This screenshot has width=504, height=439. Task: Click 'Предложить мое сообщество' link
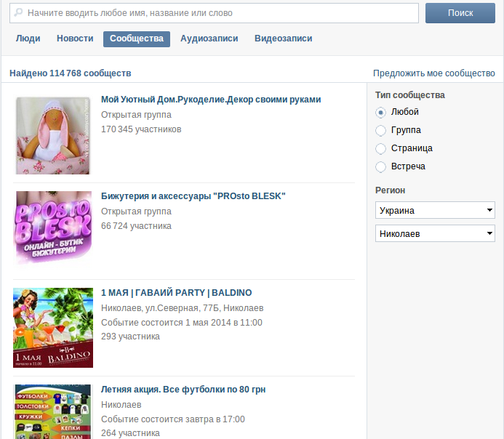[x=433, y=73]
